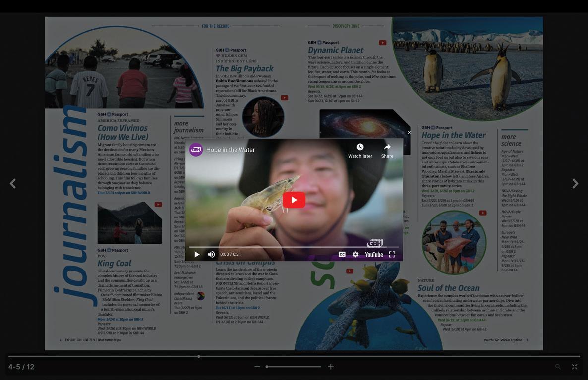The image size is (588, 380).
Task: Click the 4-5 / 12 page indicator
Action: point(21,367)
